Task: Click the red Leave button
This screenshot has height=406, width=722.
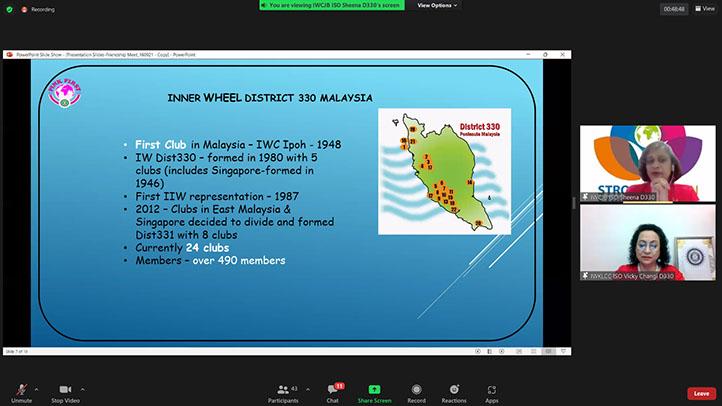Action: pos(701,393)
